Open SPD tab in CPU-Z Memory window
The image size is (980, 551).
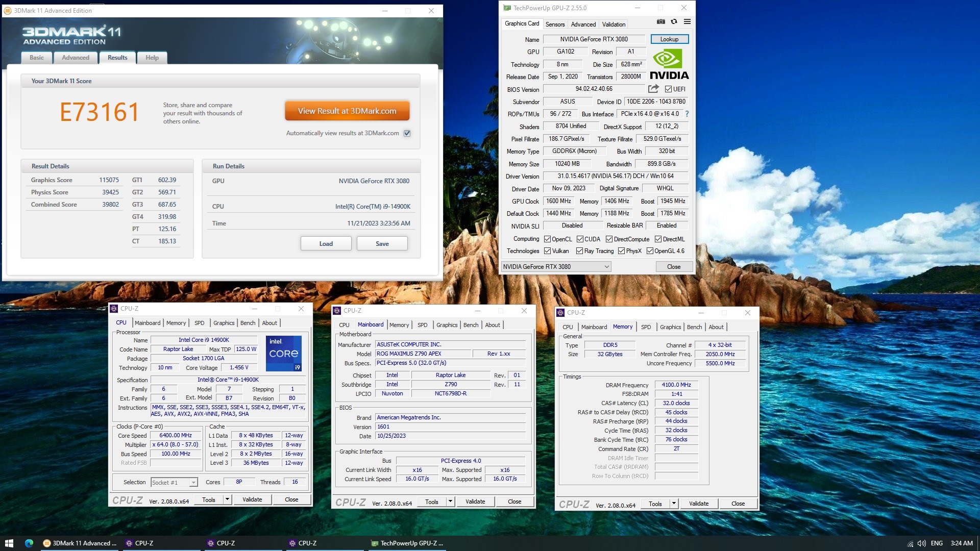[x=646, y=327]
